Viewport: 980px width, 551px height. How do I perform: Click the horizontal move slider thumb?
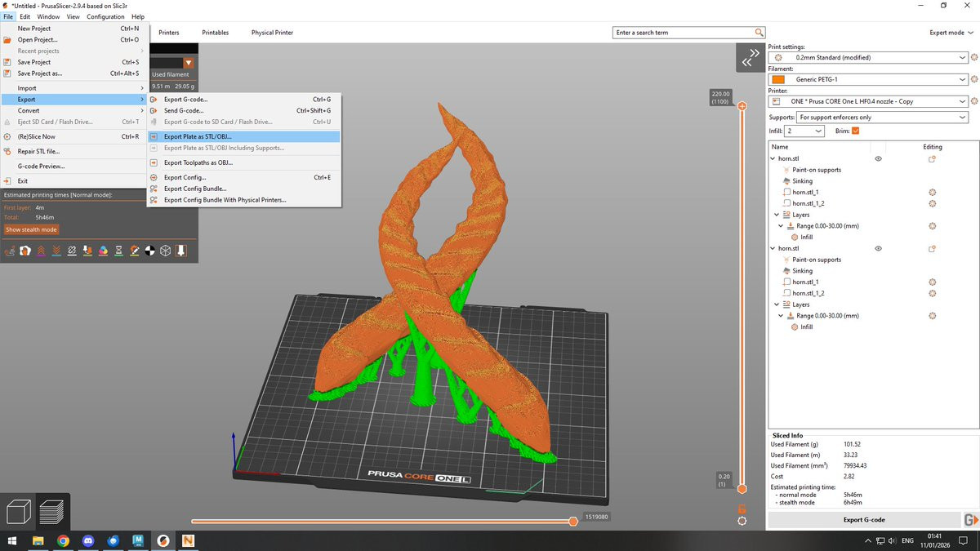pos(573,521)
